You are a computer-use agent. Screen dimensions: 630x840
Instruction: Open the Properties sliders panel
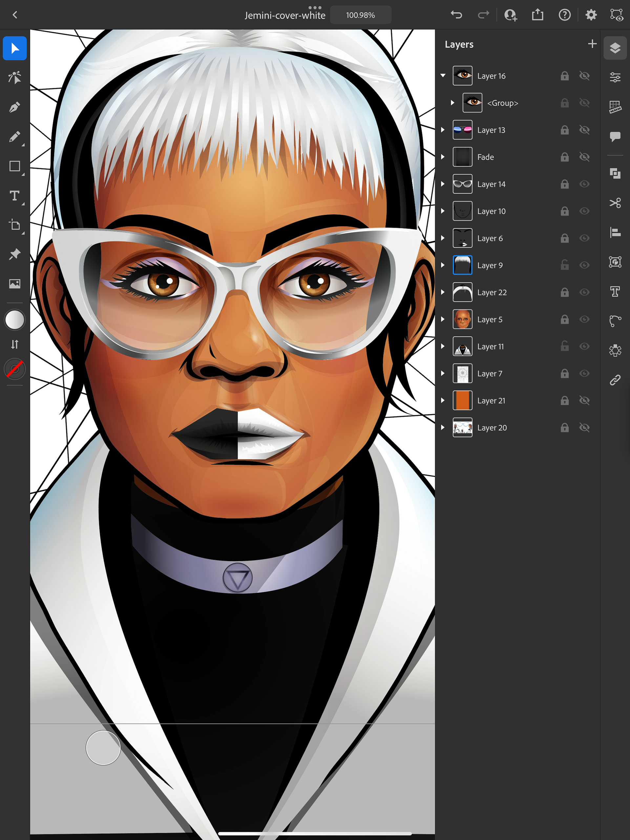(615, 77)
